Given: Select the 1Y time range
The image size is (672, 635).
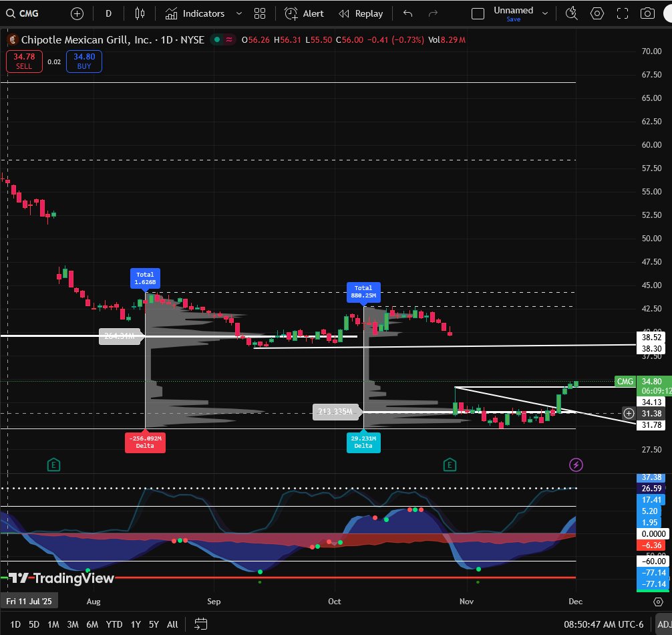Looking at the screenshot, I should click(136, 624).
